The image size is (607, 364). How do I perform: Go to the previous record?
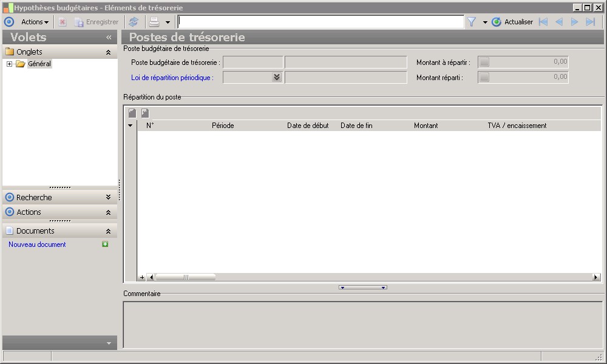[559, 22]
